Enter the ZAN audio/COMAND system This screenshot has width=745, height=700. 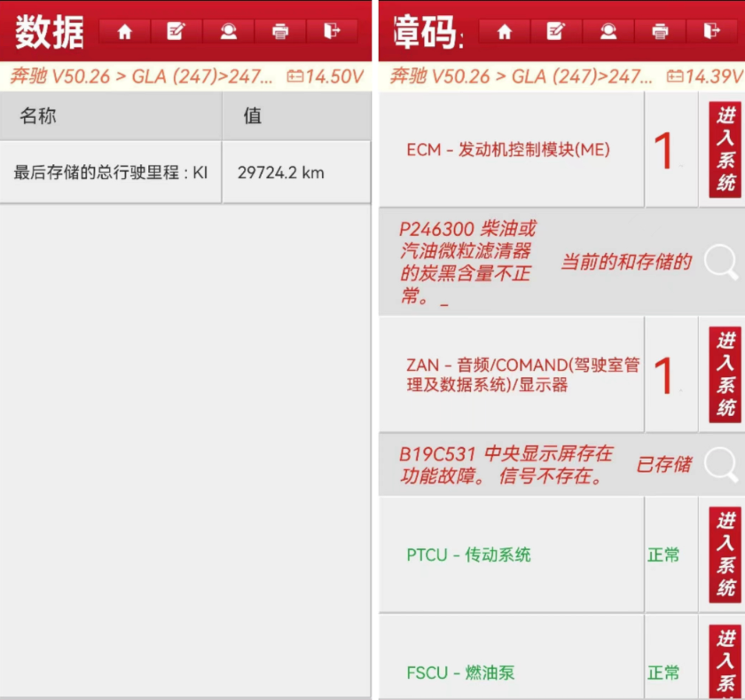point(725,374)
